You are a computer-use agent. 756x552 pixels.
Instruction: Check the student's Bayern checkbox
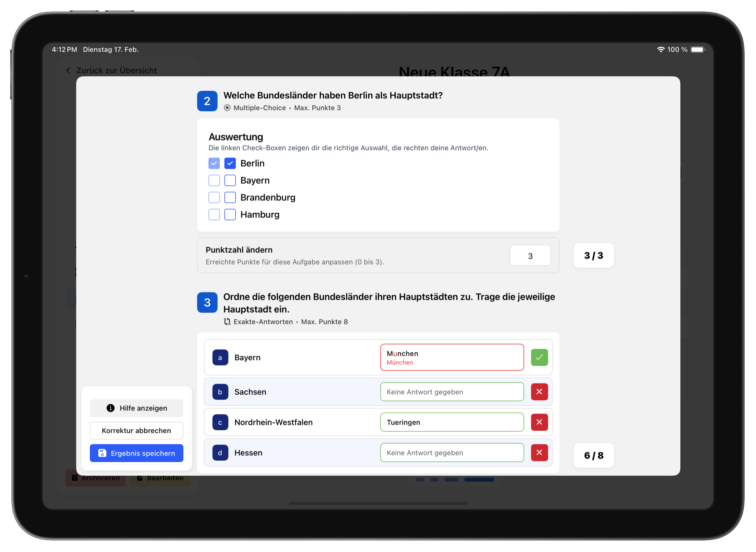coord(230,180)
